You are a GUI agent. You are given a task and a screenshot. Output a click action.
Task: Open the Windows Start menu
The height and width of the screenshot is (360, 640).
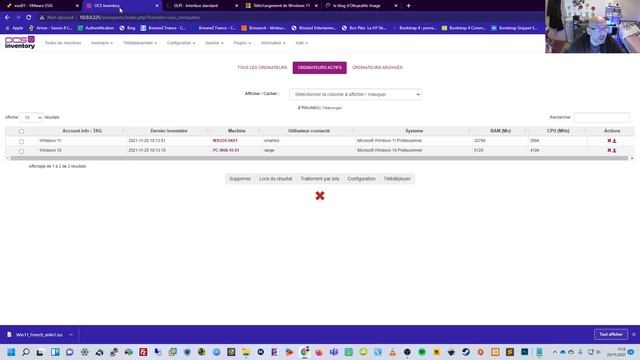pos(11,352)
